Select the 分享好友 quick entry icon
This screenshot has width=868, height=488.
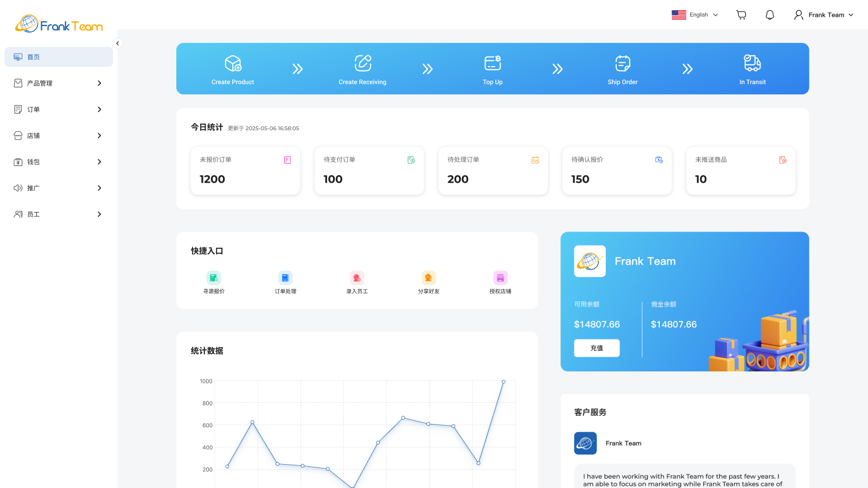[x=428, y=278]
